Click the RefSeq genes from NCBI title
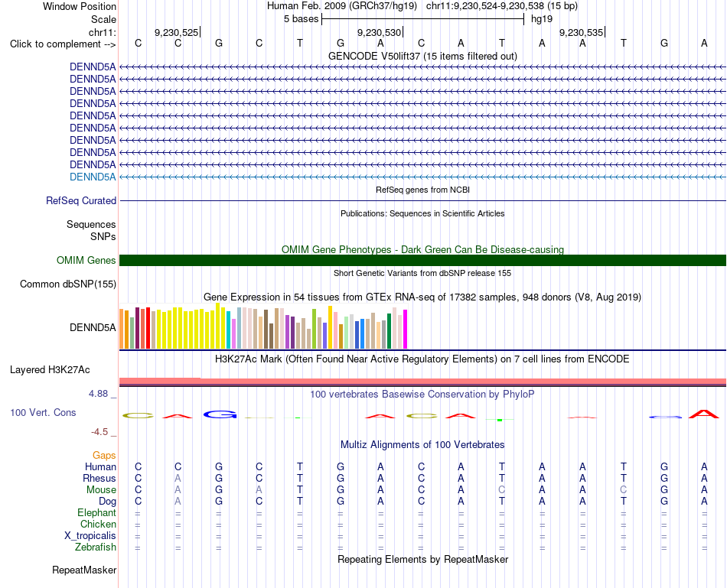Viewport: 727px width, 588px height. [x=422, y=190]
